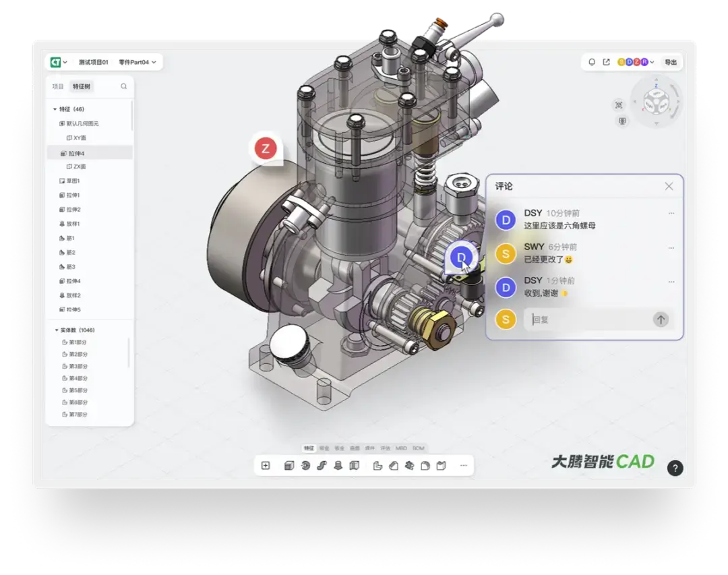The image size is (728, 575).
Task: Open the share external link icon
Action: coord(606,62)
